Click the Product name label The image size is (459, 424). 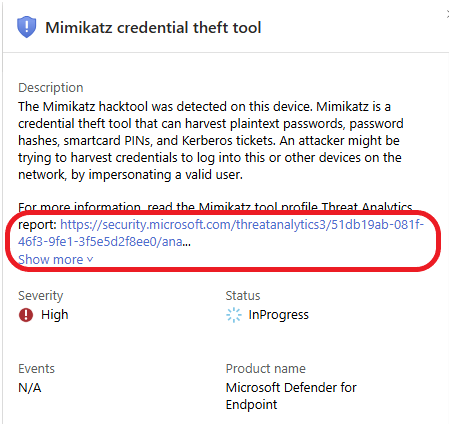[266, 369]
